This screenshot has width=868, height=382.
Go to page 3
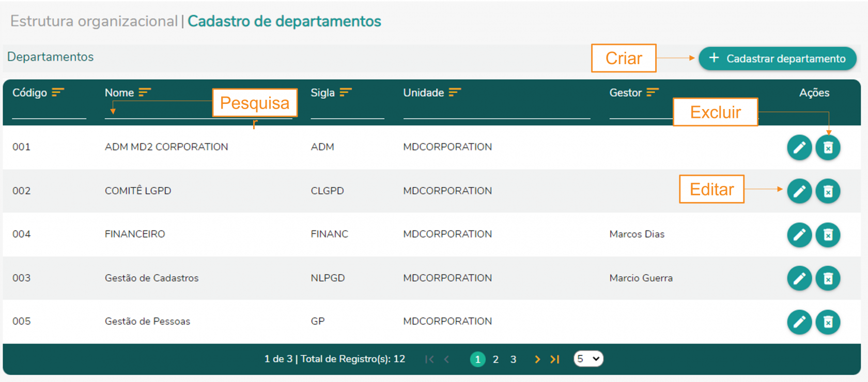513,359
